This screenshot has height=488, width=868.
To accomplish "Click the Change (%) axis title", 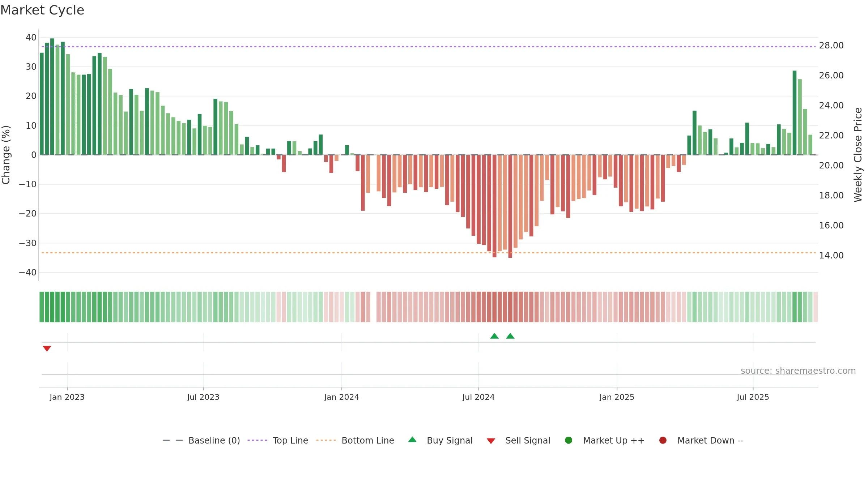I will click(x=6, y=155).
